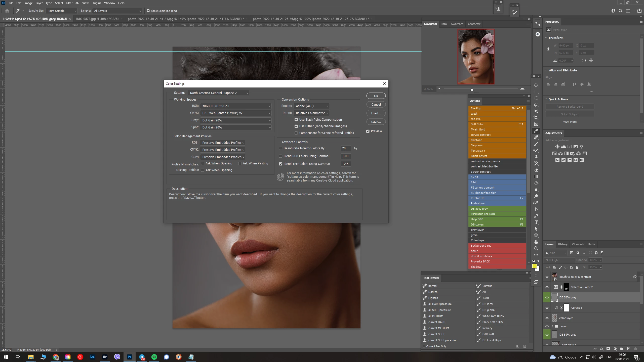Click the Load... button
The height and width of the screenshot is (362, 644).
pos(376,113)
